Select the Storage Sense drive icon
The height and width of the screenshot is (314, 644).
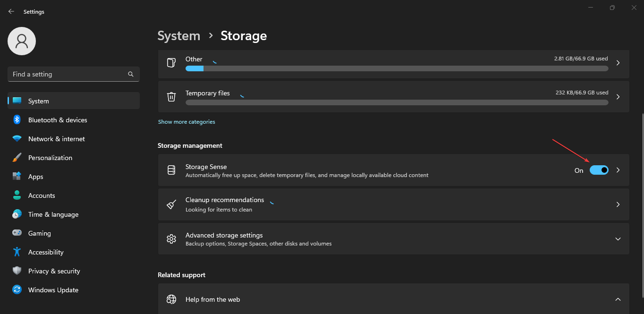click(171, 170)
